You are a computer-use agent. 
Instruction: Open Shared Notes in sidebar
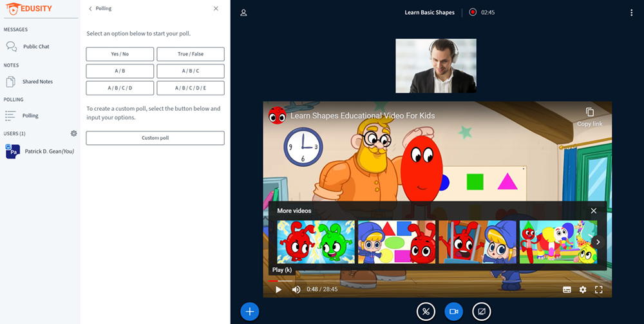[37, 82]
